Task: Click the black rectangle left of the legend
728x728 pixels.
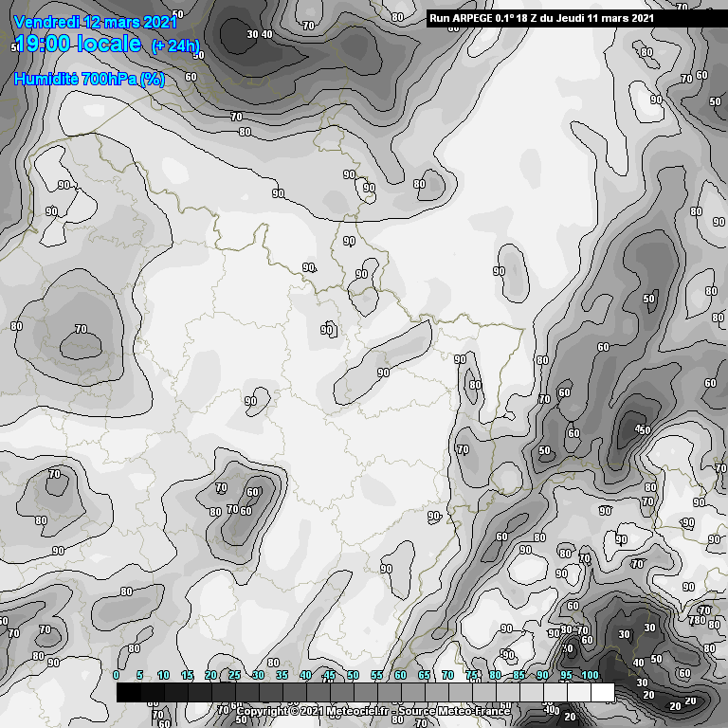Action: 104,693
